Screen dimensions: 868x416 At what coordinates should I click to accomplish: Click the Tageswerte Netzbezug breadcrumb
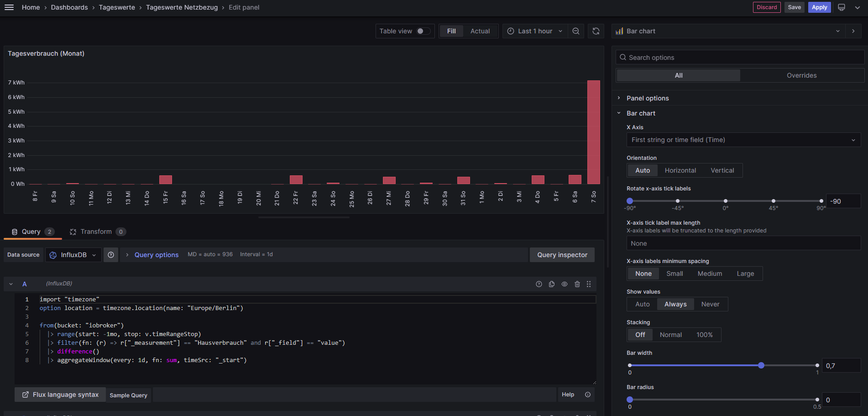tap(182, 7)
